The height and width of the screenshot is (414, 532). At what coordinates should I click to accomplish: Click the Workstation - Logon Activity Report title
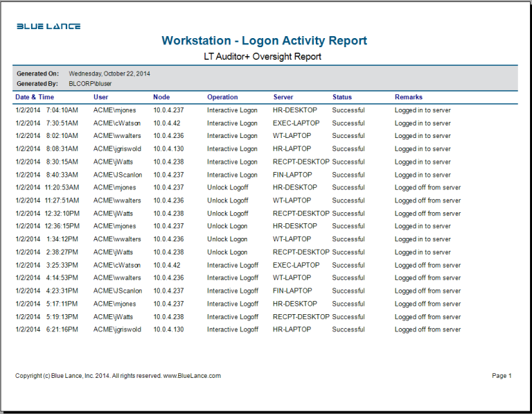pos(264,41)
